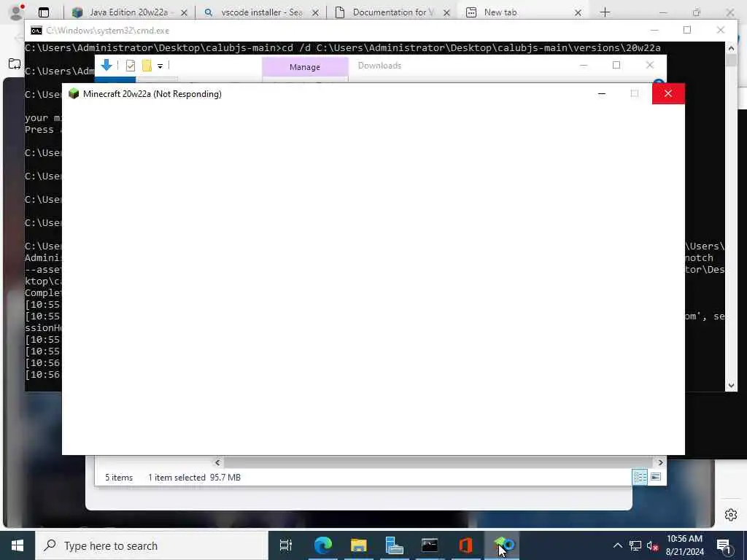This screenshot has width=747, height=560.
Task: Expand the Customize Quick Access Toolbar dropdown
Action: coord(160,66)
